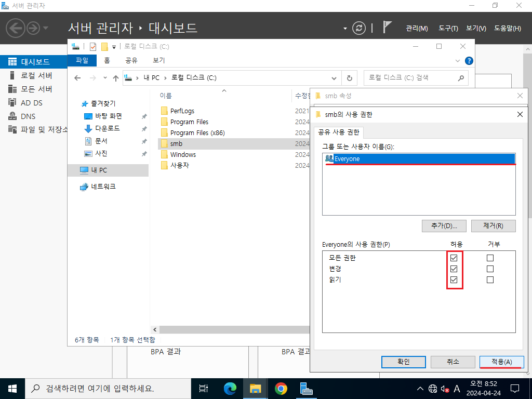
Task: Open dropdown arrow left of refresh icon
Action: 345,29
